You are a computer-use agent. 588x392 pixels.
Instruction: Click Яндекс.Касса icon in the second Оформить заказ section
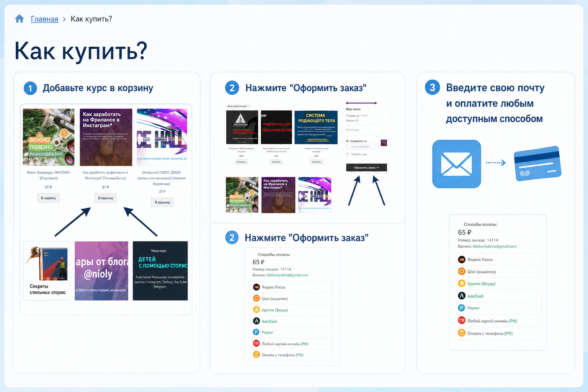coord(256,287)
